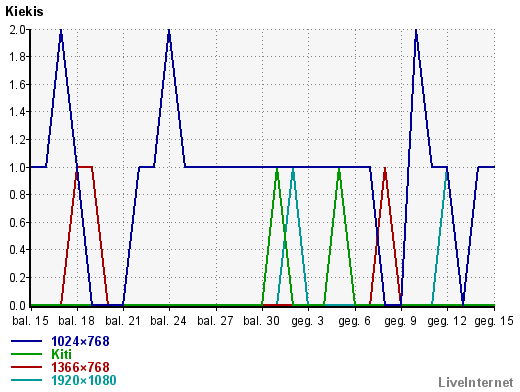This screenshot has height=392, width=520.
Task: Open the LiveInternet watermark link
Action: (x=476, y=382)
